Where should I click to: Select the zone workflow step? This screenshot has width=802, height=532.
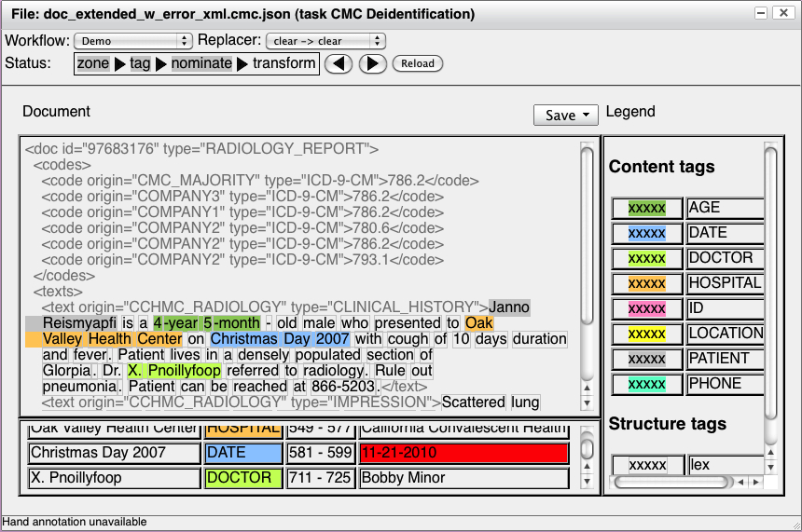pos(93,63)
